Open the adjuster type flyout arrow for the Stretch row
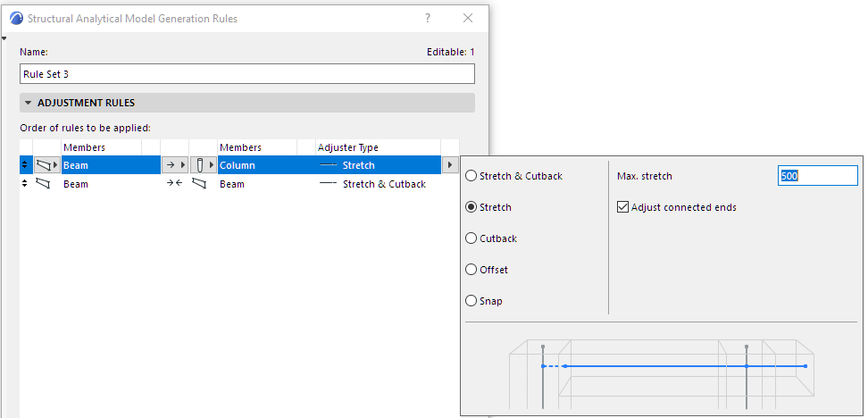 [450, 165]
